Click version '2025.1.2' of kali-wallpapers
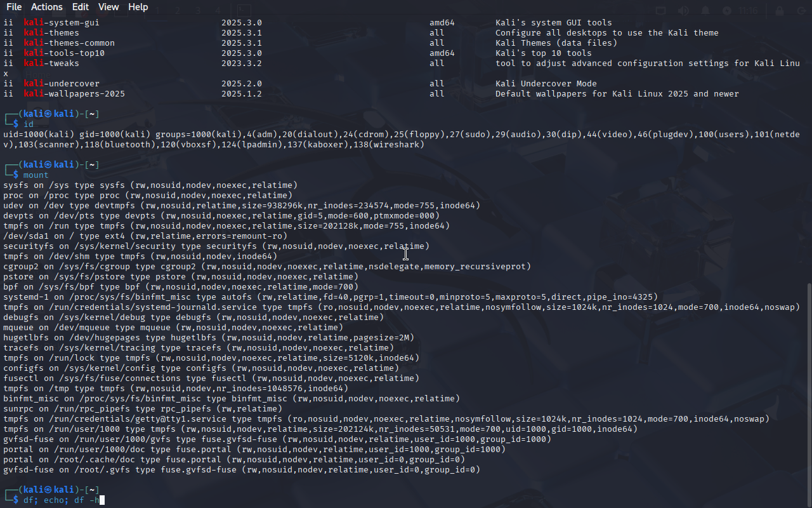The height and width of the screenshot is (508, 812). [x=242, y=94]
